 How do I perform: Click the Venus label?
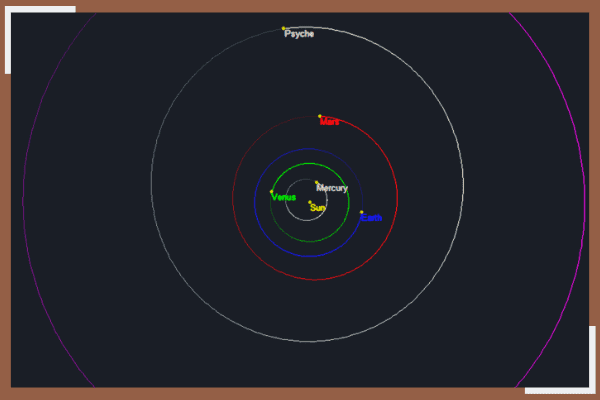[284, 197]
